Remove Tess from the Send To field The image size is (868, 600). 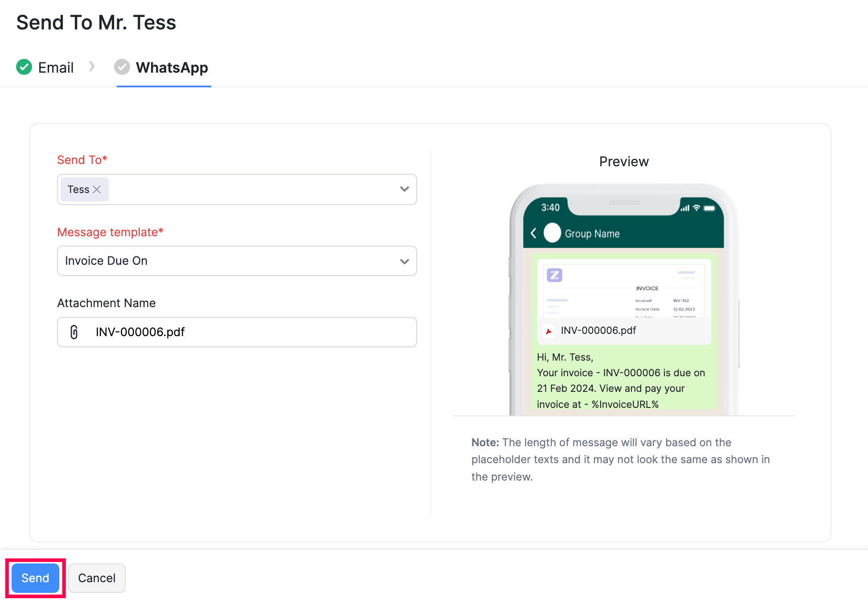pos(98,189)
